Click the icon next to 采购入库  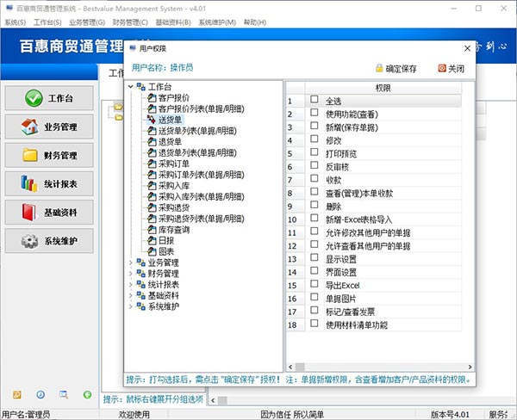(152, 186)
